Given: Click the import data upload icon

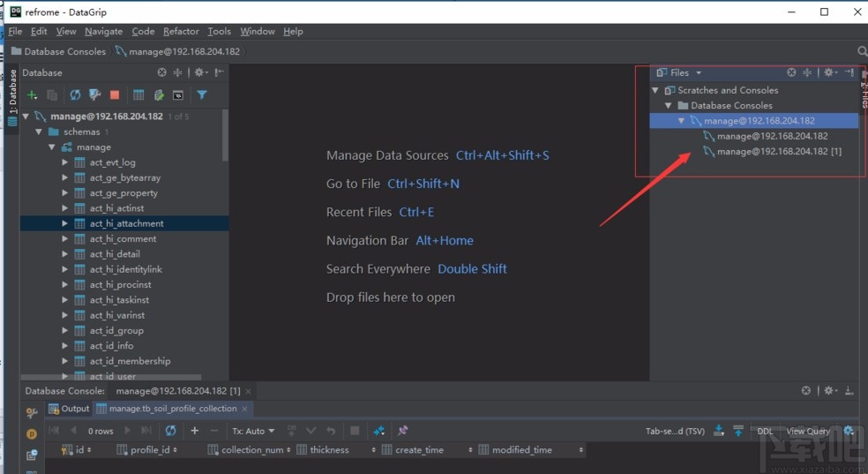Looking at the screenshot, I should (x=738, y=431).
